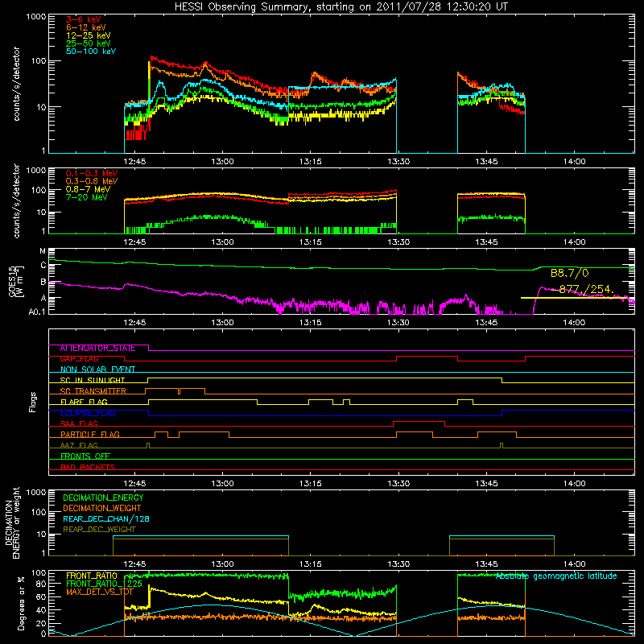Select 13:30 time label below keV panel
This screenshot has width=644, height=644.
[398, 162]
